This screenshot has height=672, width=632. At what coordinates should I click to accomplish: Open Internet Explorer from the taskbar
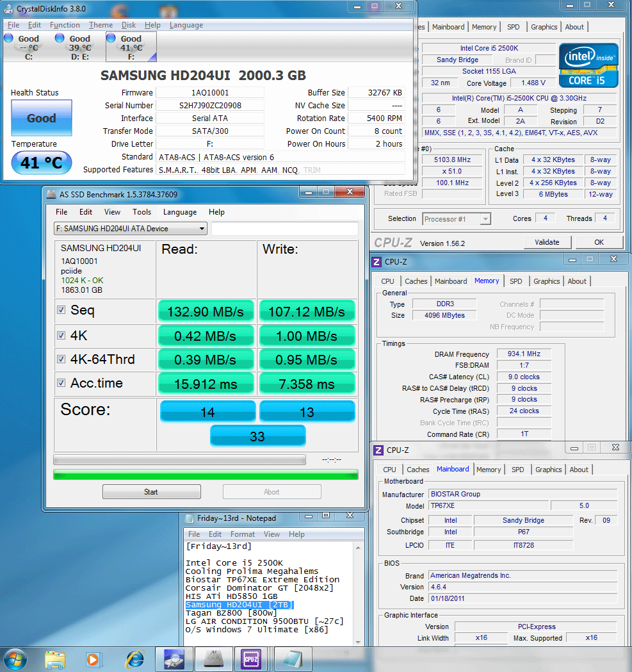tap(135, 660)
